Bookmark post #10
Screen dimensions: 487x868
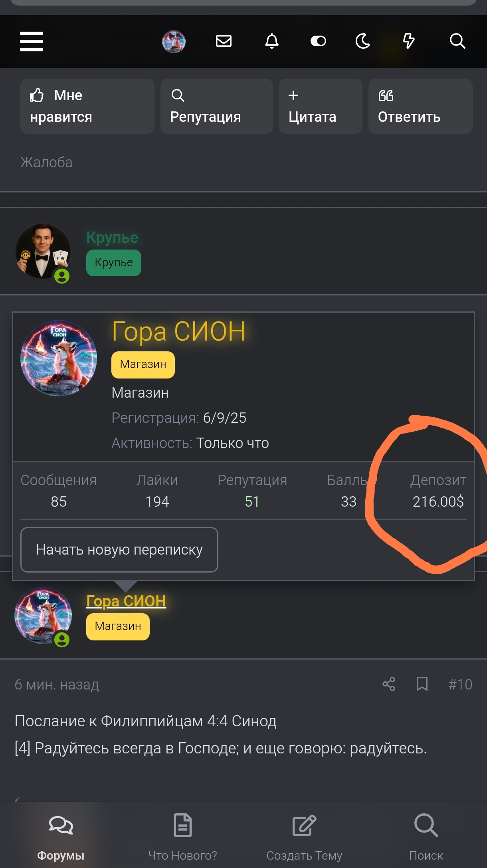(x=422, y=684)
